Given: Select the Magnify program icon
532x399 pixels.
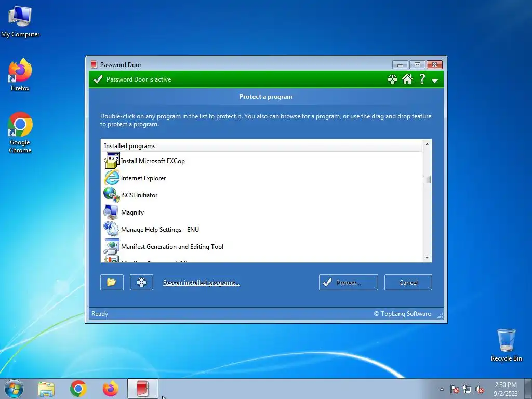Looking at the screenshot, I should coord(112,212).
